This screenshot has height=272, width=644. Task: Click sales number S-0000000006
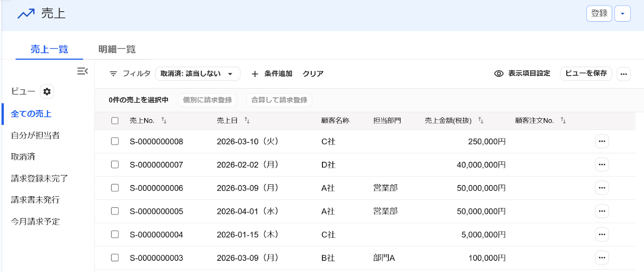click(157, 188)
